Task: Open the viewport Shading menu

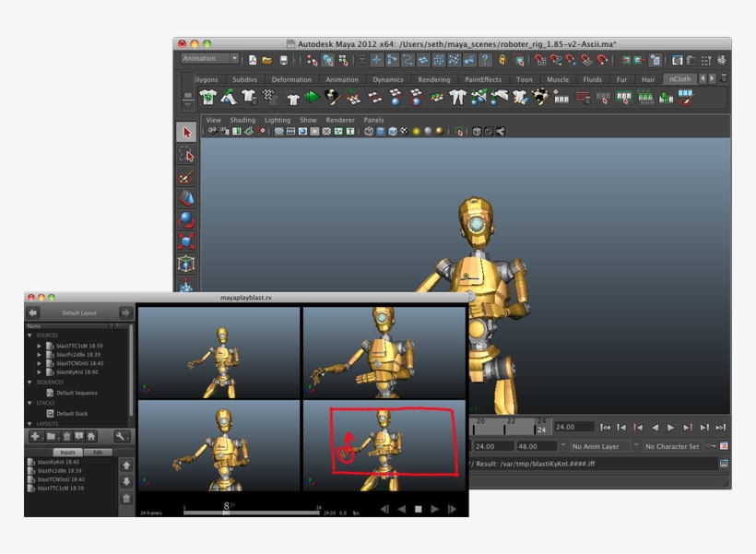Action: coord(242,120)
